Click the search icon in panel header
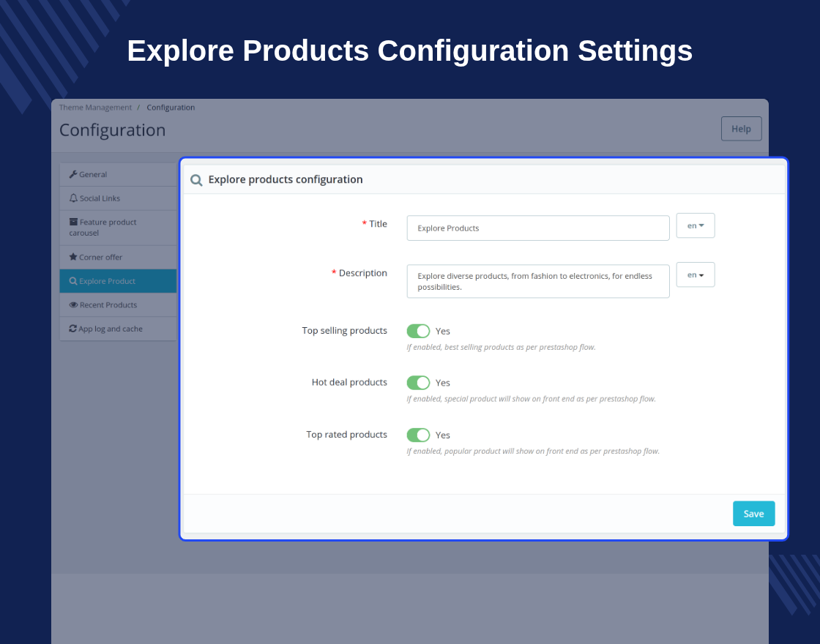The width and height of the screenshot is (820, 644). click(x=196, y=180)
